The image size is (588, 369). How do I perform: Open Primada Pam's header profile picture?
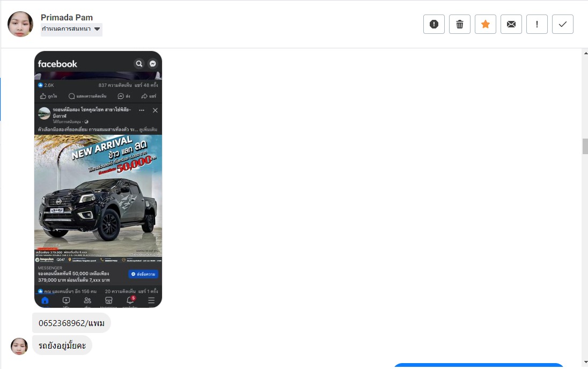[20, 24]
